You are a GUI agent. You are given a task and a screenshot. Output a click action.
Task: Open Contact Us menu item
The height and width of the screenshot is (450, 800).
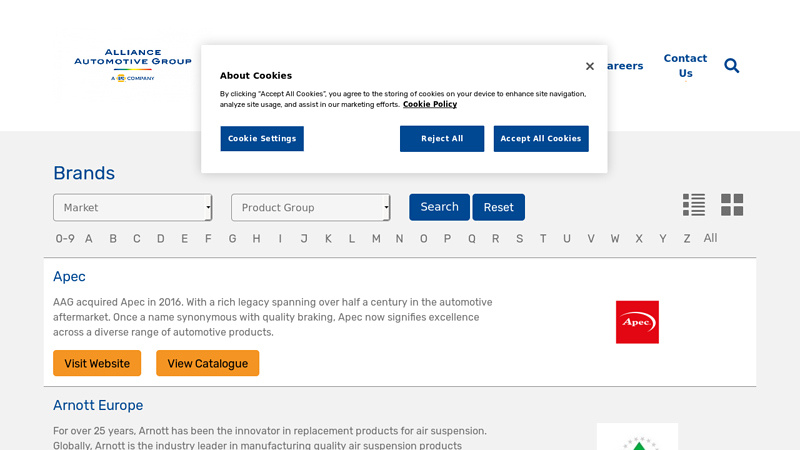pos(685,66)
